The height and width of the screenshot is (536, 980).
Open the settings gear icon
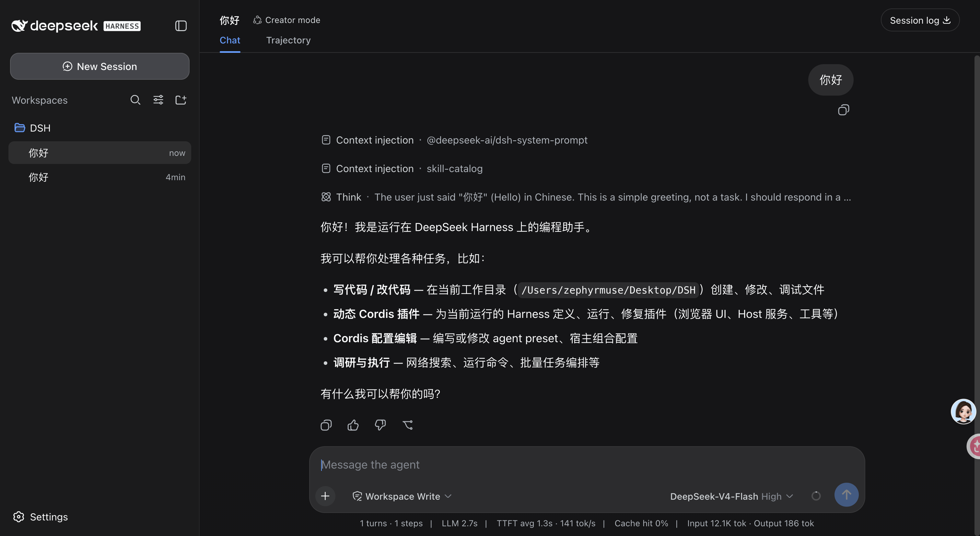point(19,517)
